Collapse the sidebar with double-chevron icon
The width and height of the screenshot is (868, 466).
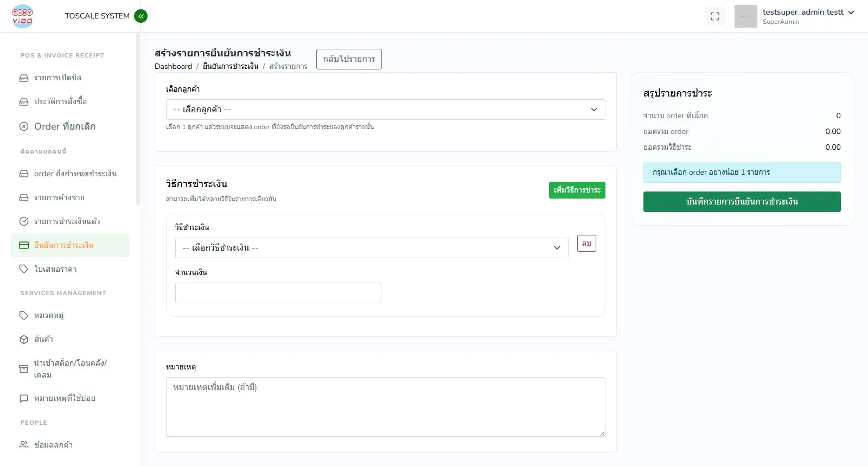tap(141, 16)
